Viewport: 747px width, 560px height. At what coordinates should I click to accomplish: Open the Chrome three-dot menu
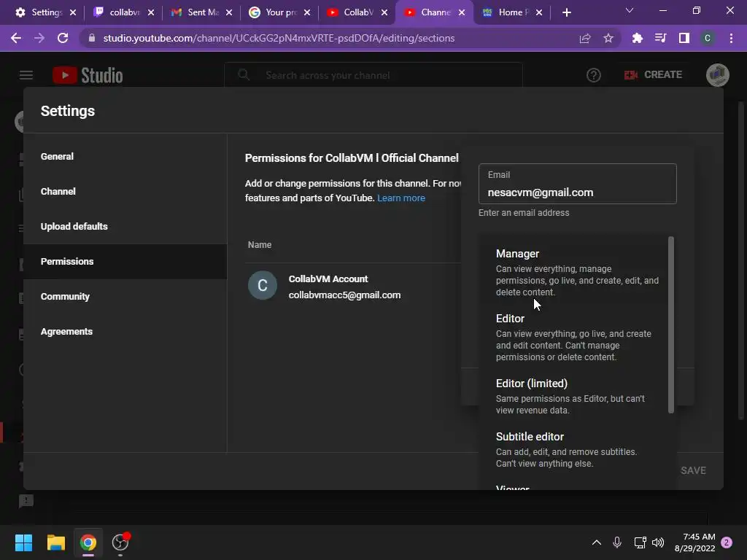(x=731, y=38)
